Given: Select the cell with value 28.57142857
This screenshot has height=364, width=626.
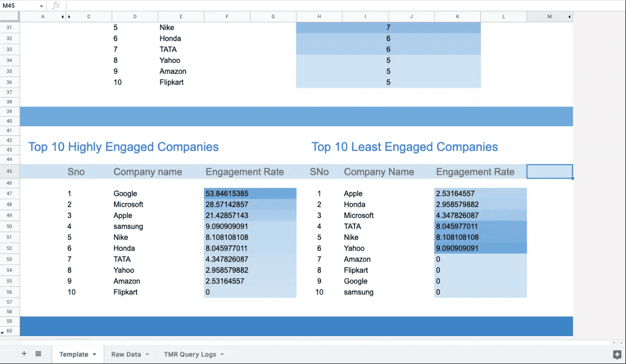Looking at the screenshot, I should (x=250, y=204).
